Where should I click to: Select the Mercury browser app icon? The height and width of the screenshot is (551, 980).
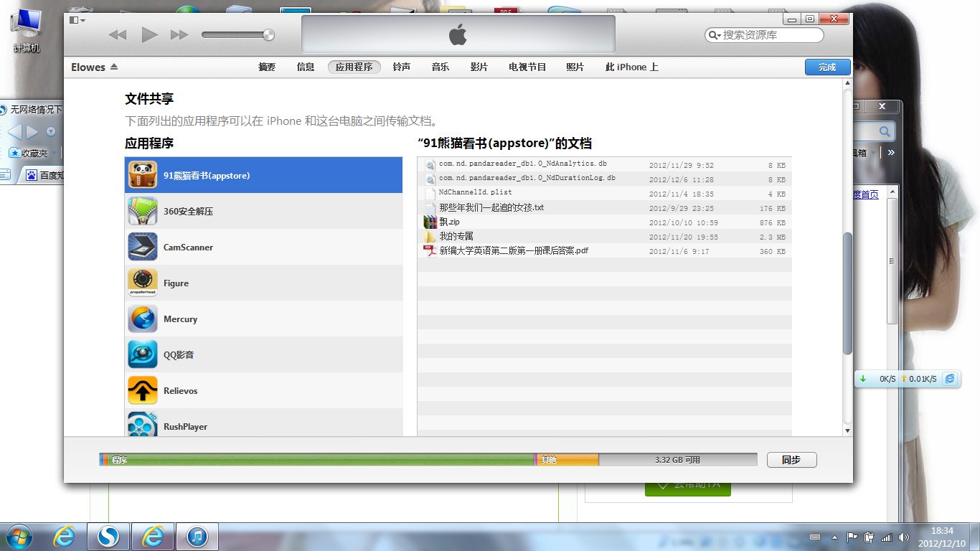pos(142,319)
